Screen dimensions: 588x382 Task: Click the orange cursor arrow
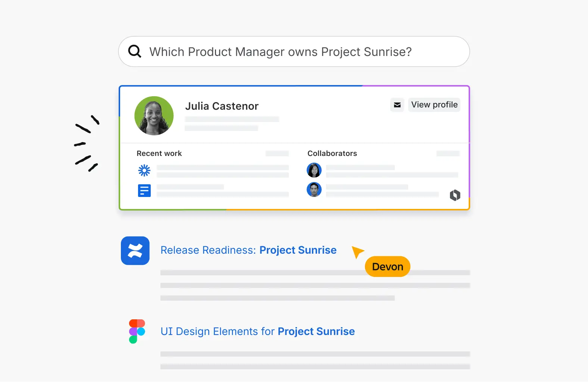pyautogui.click(x=357, y=251)
